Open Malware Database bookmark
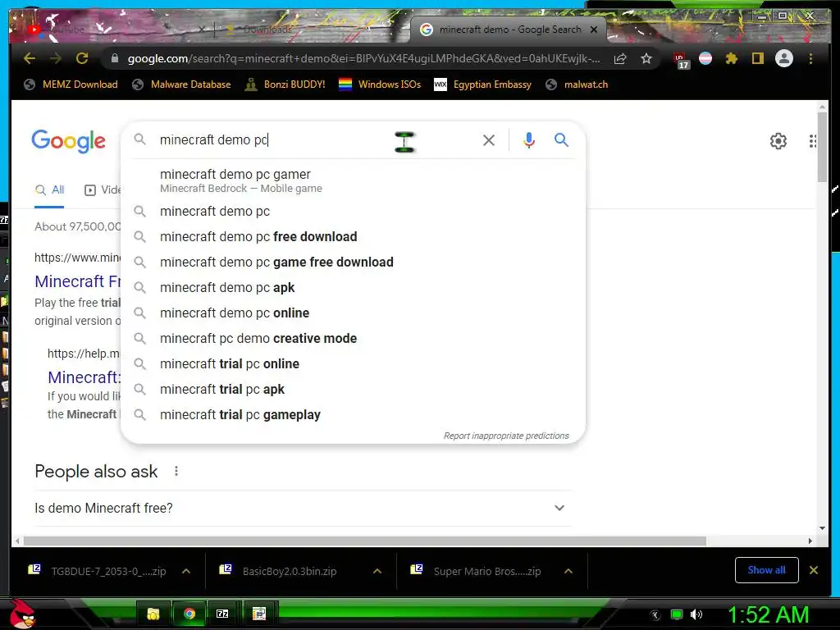This screenshot has height=630, width=840. [181, 84]
